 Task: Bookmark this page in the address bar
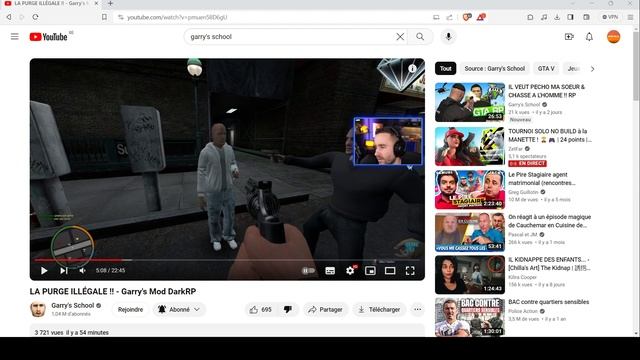(x=104, y=17)
